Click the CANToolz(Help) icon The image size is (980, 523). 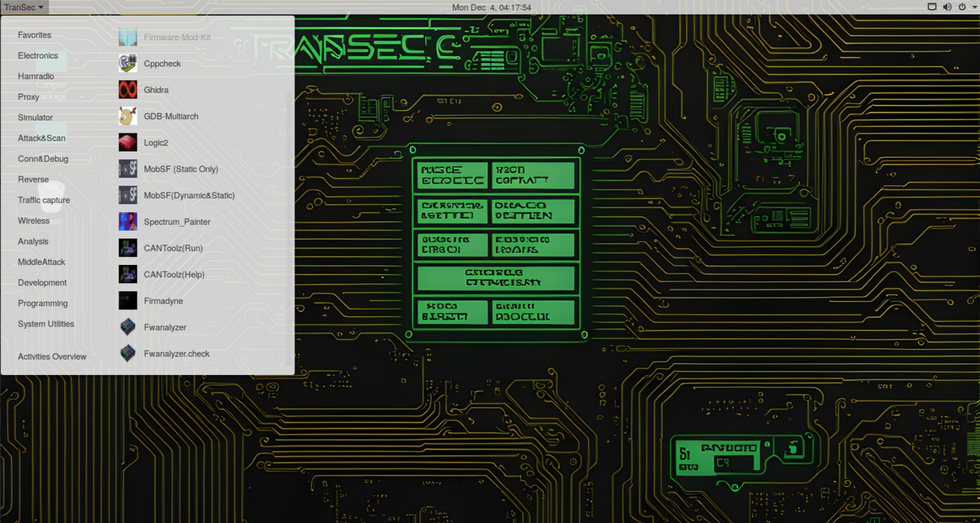(x=128, y=275)
